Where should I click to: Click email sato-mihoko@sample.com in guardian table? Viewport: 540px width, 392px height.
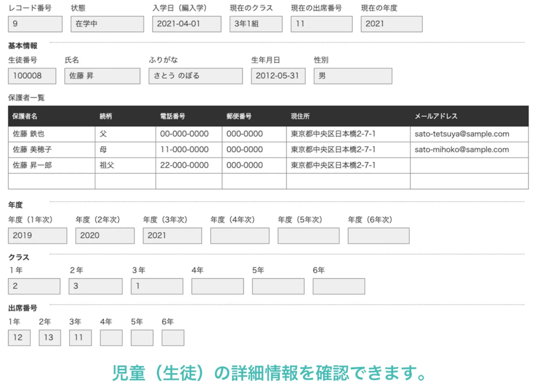pyautogui.click(x=462, y=150)
